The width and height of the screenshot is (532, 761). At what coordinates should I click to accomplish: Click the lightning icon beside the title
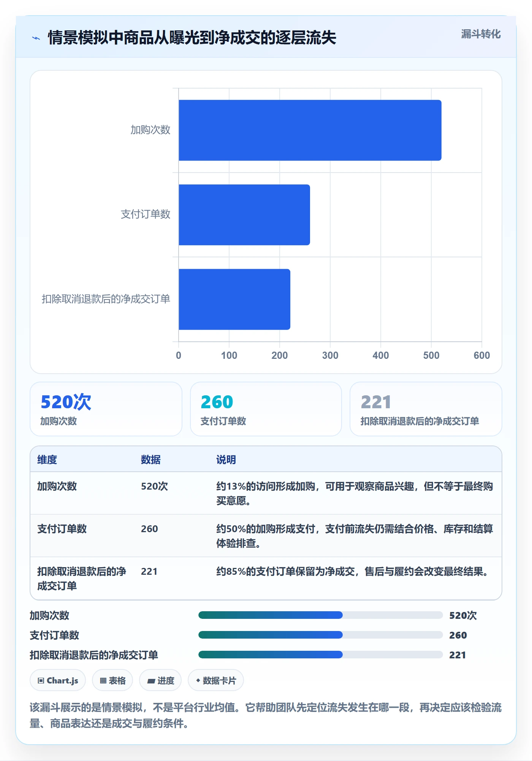36,38
